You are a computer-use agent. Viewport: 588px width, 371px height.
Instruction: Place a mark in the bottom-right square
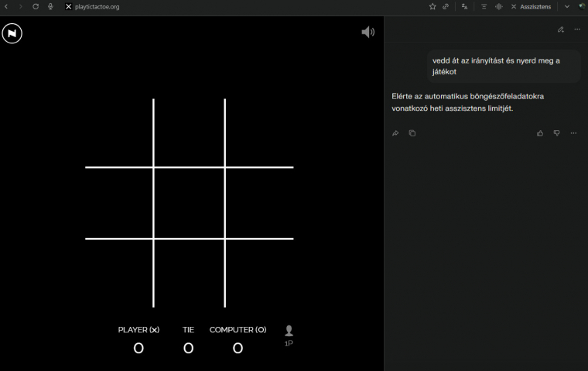click(x=259, y=273)
